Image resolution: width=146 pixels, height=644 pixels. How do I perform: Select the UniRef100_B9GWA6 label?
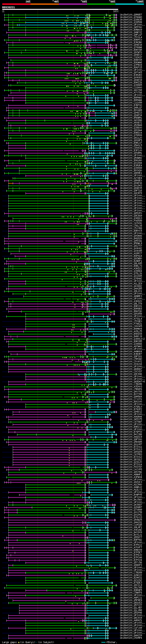point(131,63)
